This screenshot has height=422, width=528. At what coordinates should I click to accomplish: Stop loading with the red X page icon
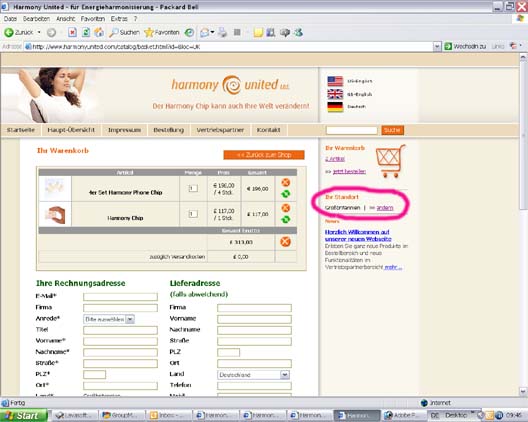coord(72,32)
